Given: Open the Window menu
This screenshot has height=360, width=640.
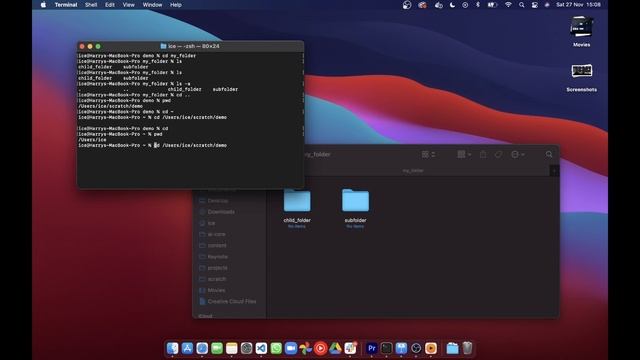Looking at the screenshot, I should (x=152, y=5).
